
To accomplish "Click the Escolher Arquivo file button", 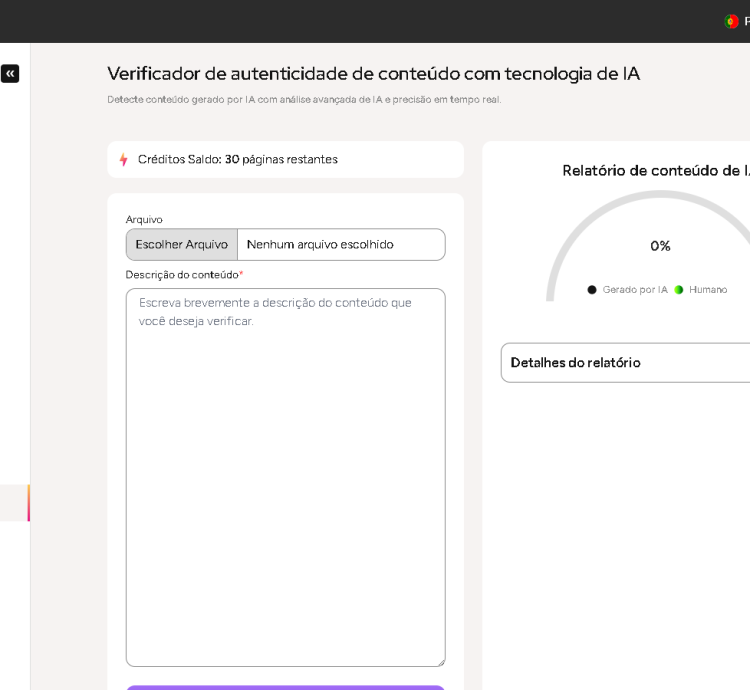I will click(182, 244).
